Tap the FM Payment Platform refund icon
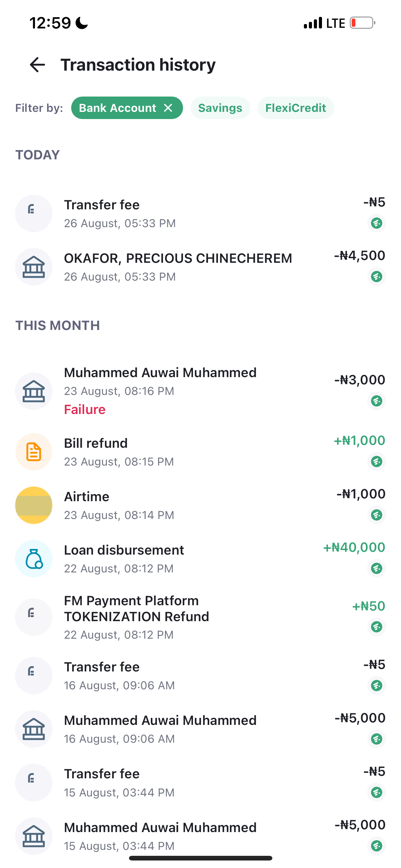Screen dimensions: 401x868 point(34,617)
